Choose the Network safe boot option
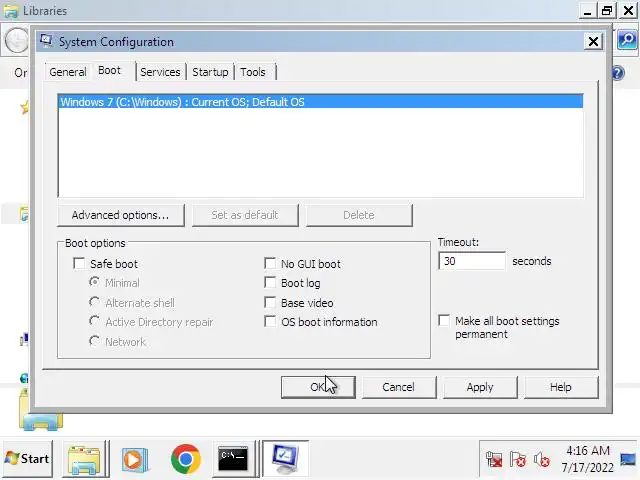640x480 pixels. click(94, 341)
